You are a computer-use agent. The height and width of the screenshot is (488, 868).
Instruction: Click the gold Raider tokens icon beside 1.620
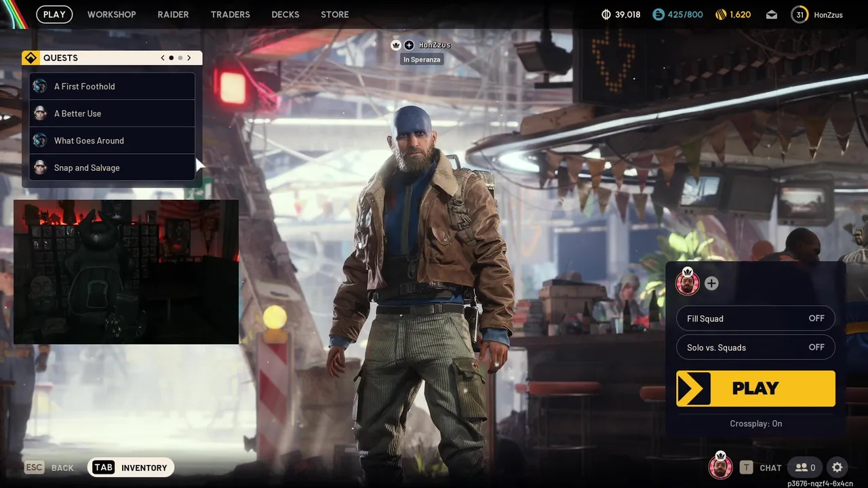point(721,14)
